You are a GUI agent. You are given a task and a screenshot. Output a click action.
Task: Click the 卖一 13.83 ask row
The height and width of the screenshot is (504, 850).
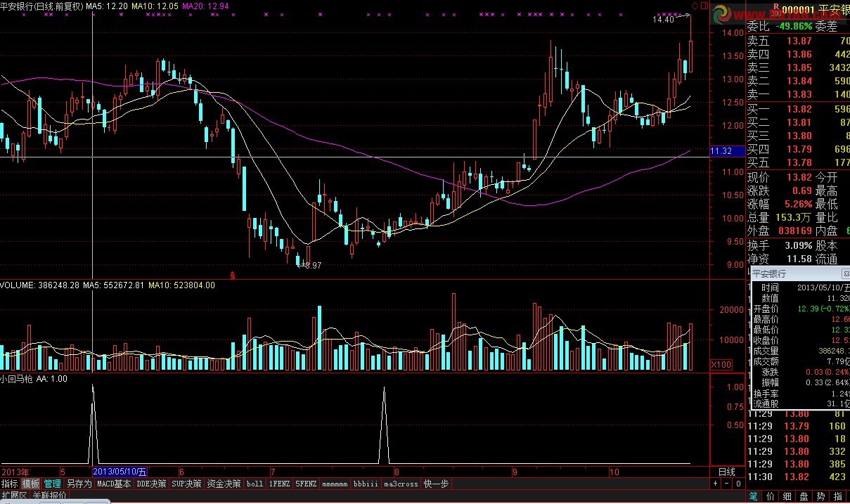click(798, 94)
